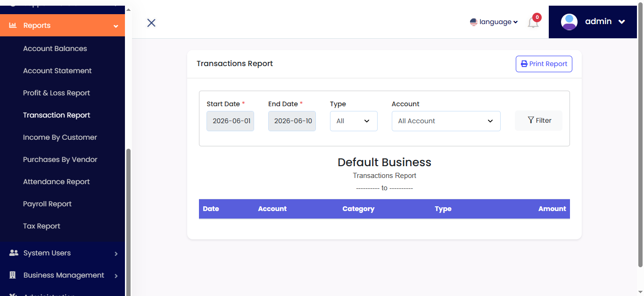Click the Transactions Report card title

pyautogui.click(x=235, y=63)
